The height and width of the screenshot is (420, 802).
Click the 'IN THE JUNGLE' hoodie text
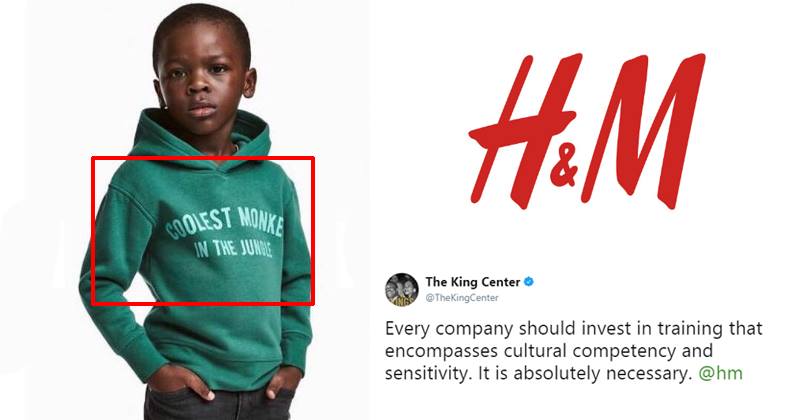(233, 249)
